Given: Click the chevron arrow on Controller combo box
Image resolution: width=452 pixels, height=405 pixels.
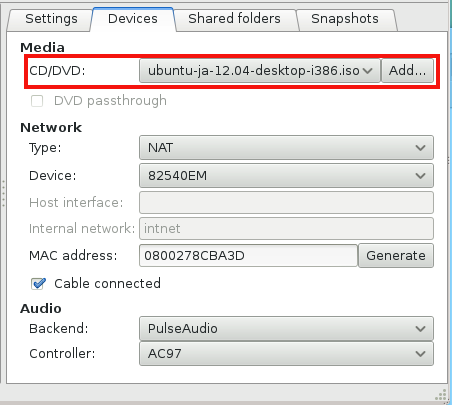Looking at the screenshot, I should 421,354.
